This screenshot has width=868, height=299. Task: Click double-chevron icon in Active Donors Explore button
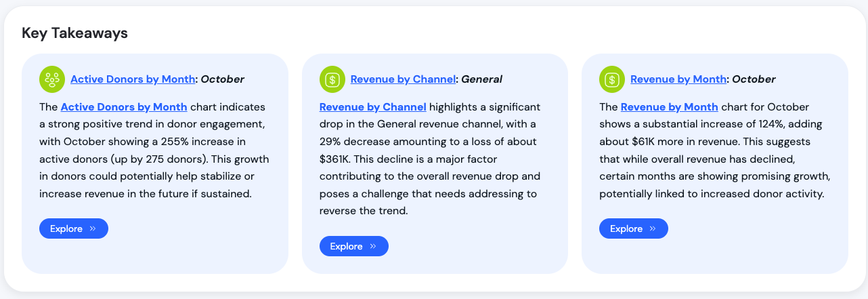pyautogui.click(x=93, y=229)
